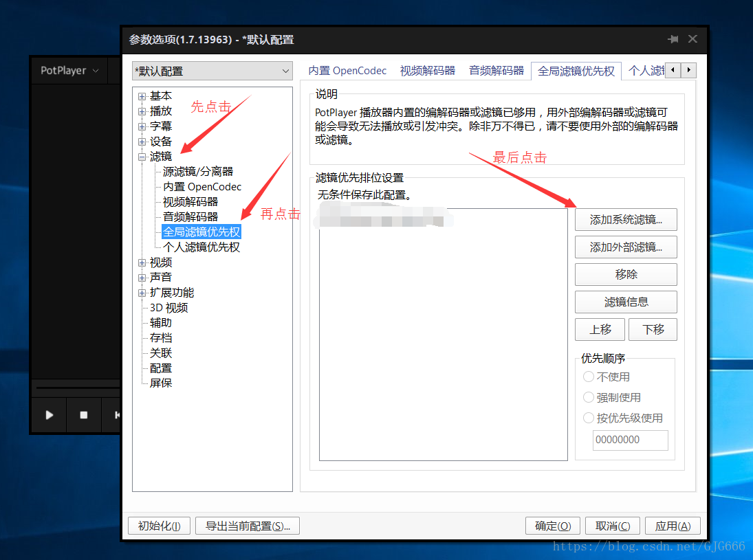This screenshot has height=560, width=753.
Task: Collapse the 滤镜 tree node
Action: pos(142,157)
